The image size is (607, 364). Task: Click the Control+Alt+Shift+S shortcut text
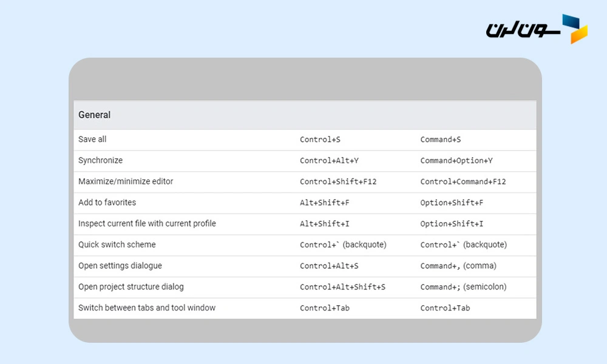[342, 287]
